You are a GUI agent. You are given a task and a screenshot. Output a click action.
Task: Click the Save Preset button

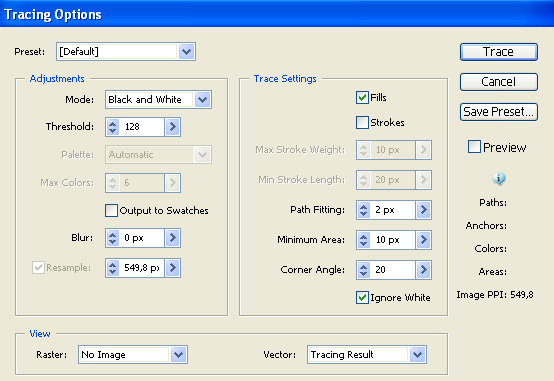click(x=499, y=112)
